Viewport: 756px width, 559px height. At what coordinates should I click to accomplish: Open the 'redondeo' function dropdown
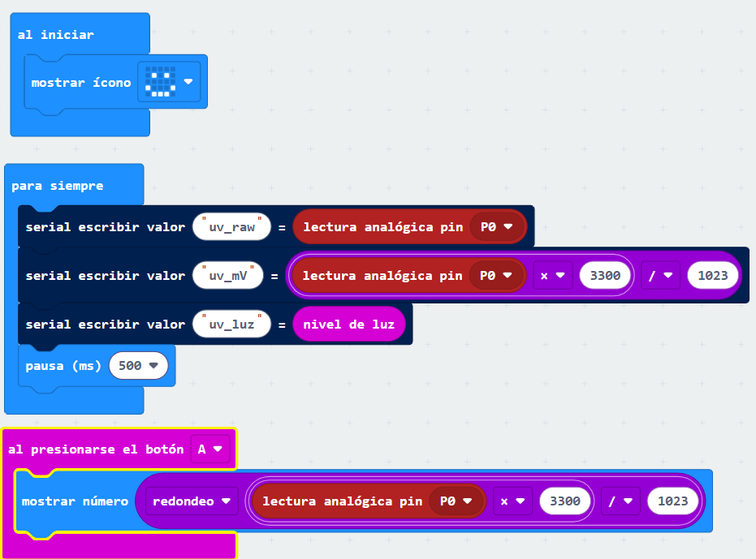(192, 501)
